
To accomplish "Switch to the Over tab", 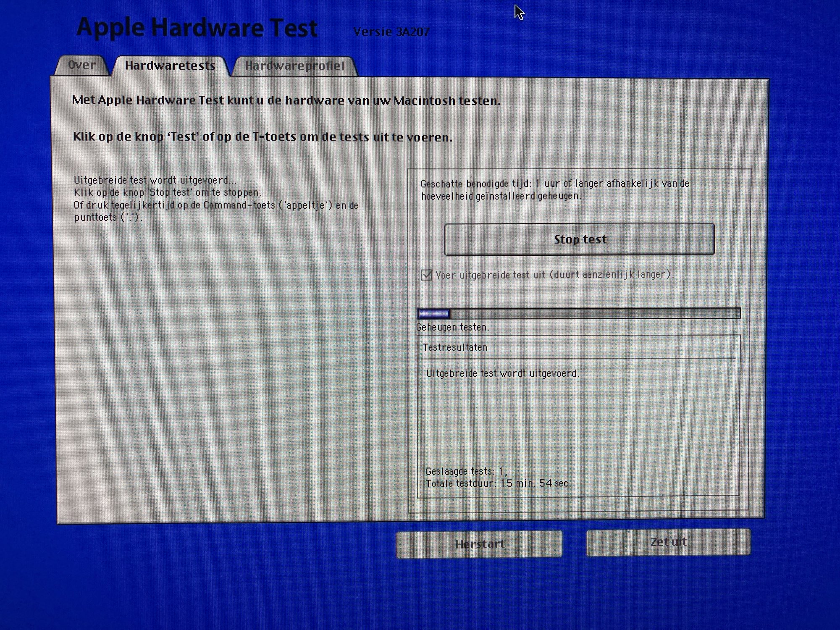I will 82,66.
